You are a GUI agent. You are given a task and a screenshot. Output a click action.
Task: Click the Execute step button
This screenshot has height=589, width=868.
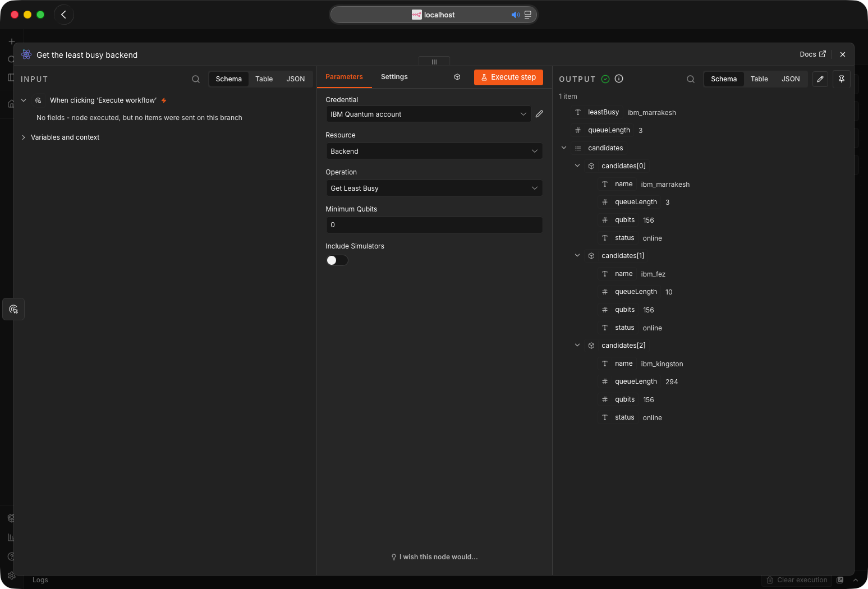tap(508, 77)
